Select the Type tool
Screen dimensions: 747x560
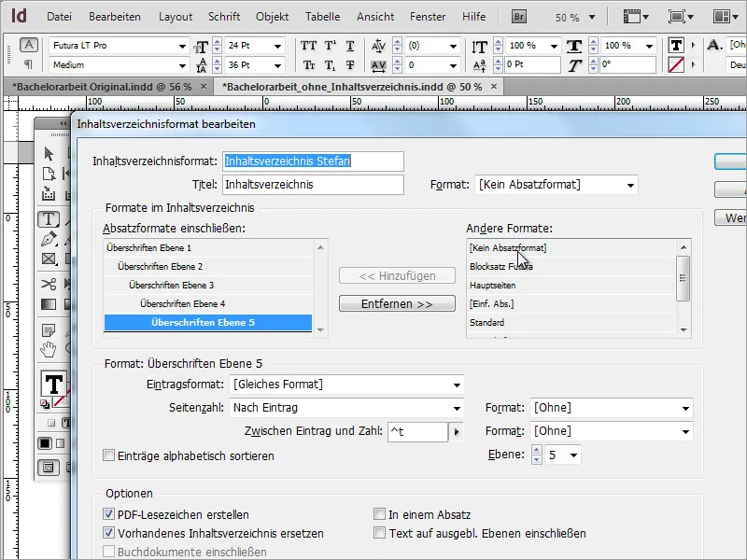49,219
